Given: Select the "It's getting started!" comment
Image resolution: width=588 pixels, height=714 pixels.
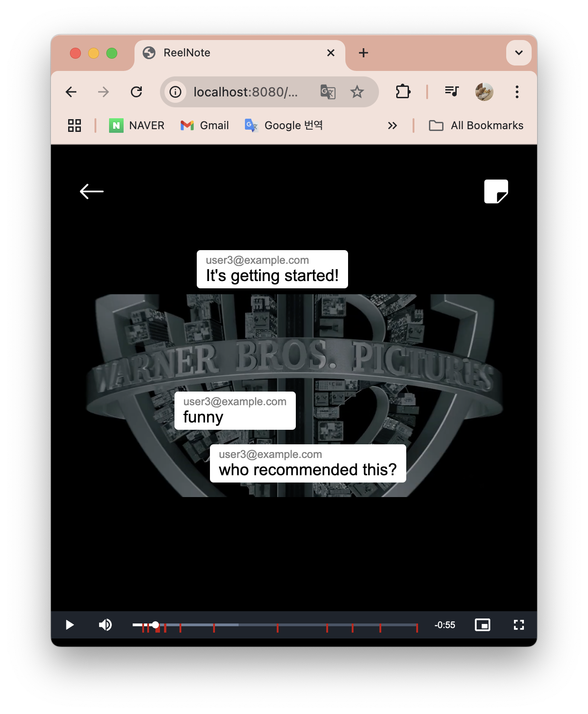Looking at the screenshot, I should [x=272, y=269].
